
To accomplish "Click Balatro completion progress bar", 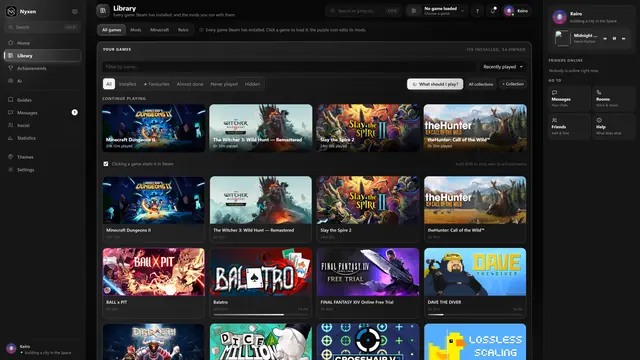I will (260, 314).
